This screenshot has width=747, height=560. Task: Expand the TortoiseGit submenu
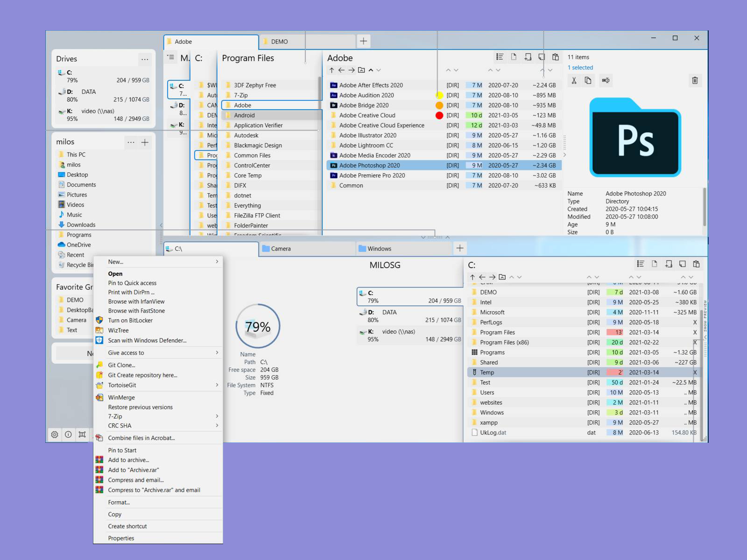217,385
